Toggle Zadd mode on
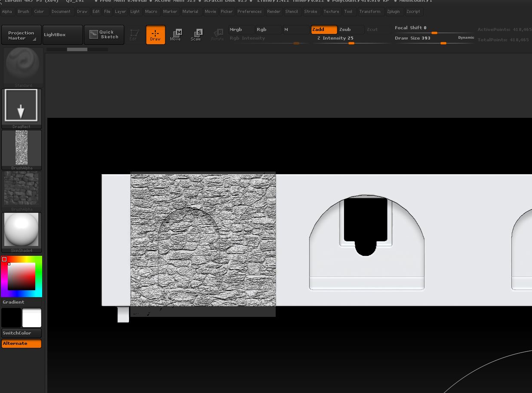Screen dimensions: 532x393 (x=324, y=30)
